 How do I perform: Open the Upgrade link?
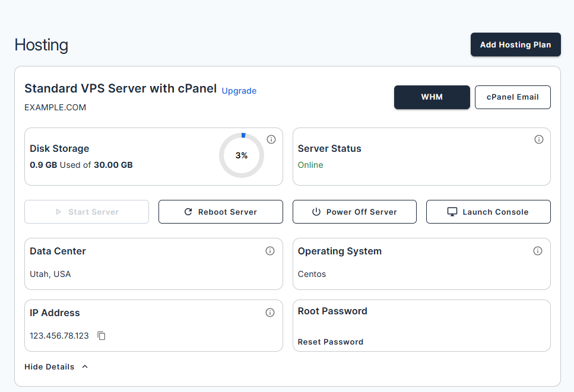[239, 91]
